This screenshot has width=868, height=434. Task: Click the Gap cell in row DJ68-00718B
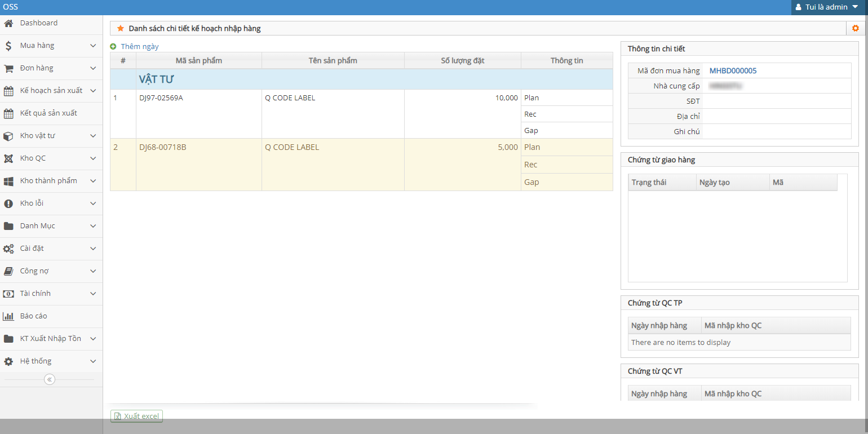click(567, 182)
